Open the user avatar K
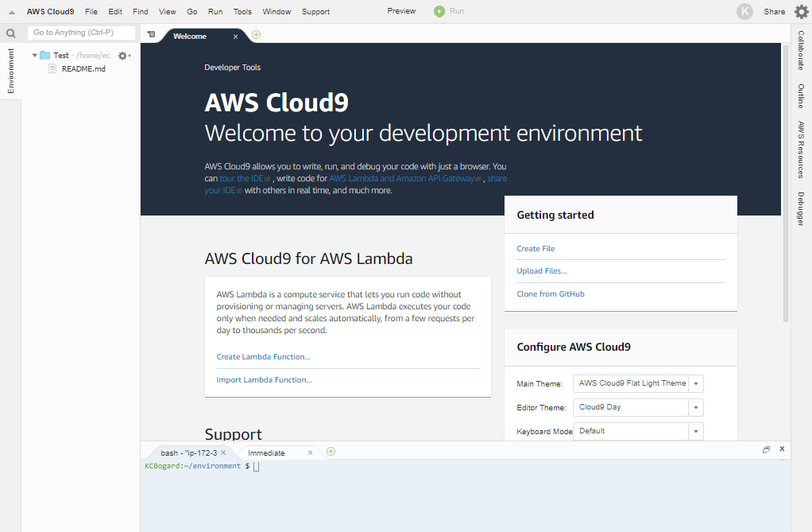This screenshot has width=812, height=532. [x=744, y=11]
